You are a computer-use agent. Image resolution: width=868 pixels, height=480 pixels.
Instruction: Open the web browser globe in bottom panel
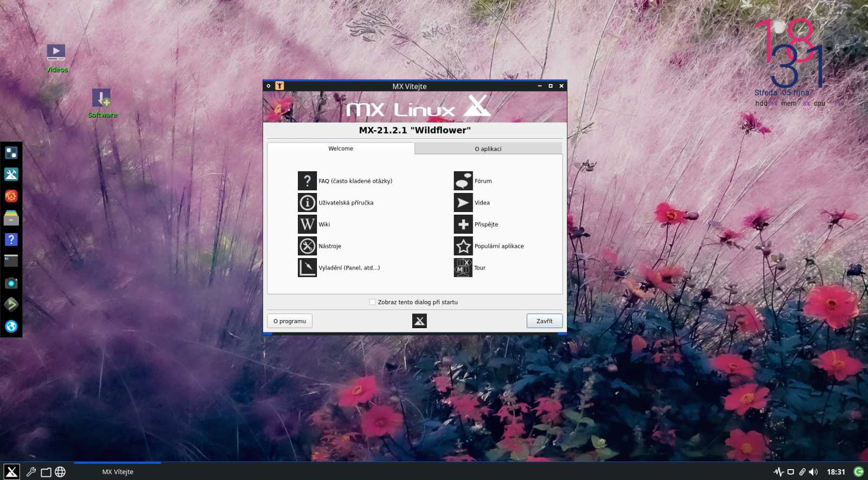(60, 472)
